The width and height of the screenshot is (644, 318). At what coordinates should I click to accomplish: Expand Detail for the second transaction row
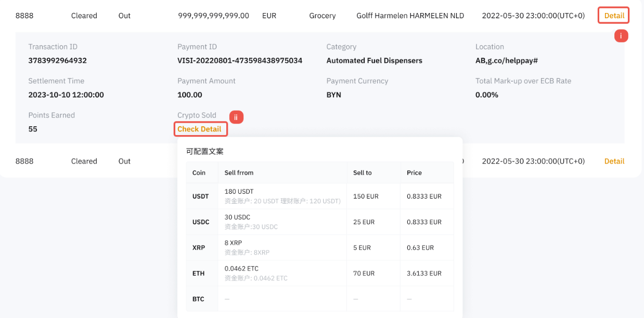pos(614,161)
